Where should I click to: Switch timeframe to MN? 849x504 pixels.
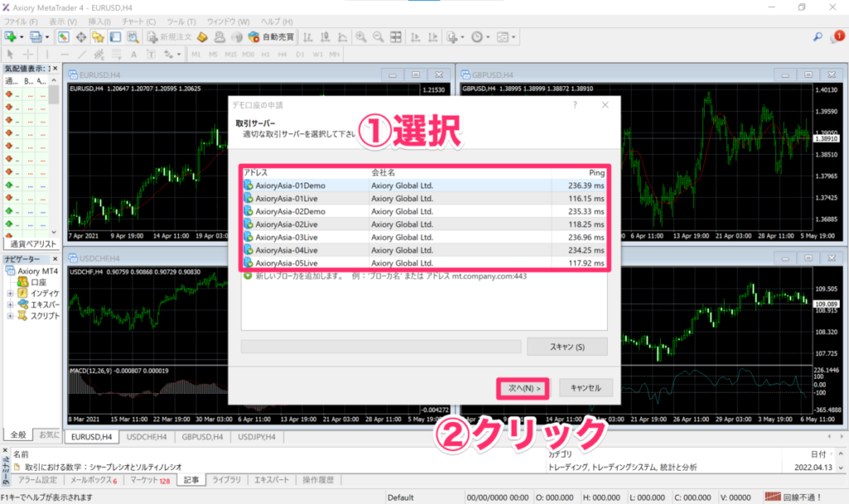click(x=335, y=54)
